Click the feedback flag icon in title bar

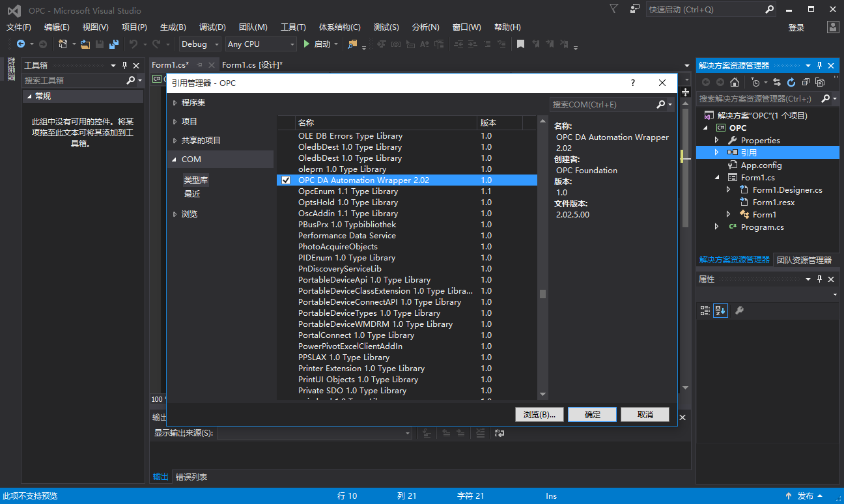pos(636,9)
